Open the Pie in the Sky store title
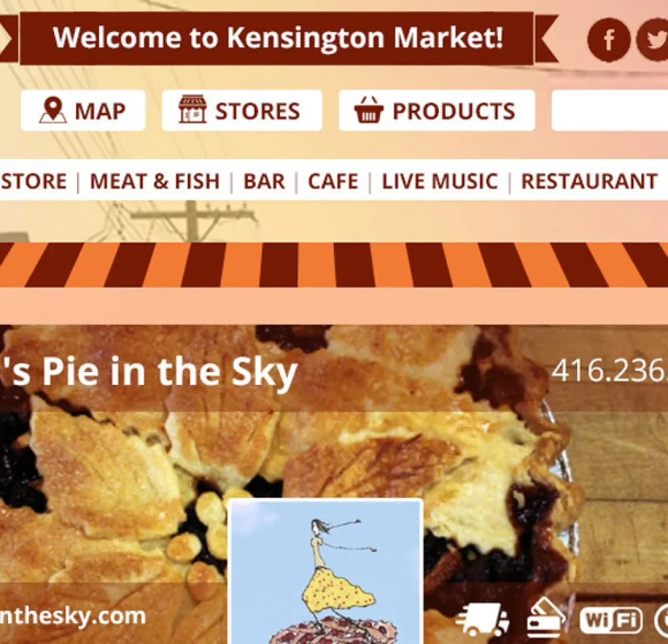The image size is (668, 644). coord(148,372)
